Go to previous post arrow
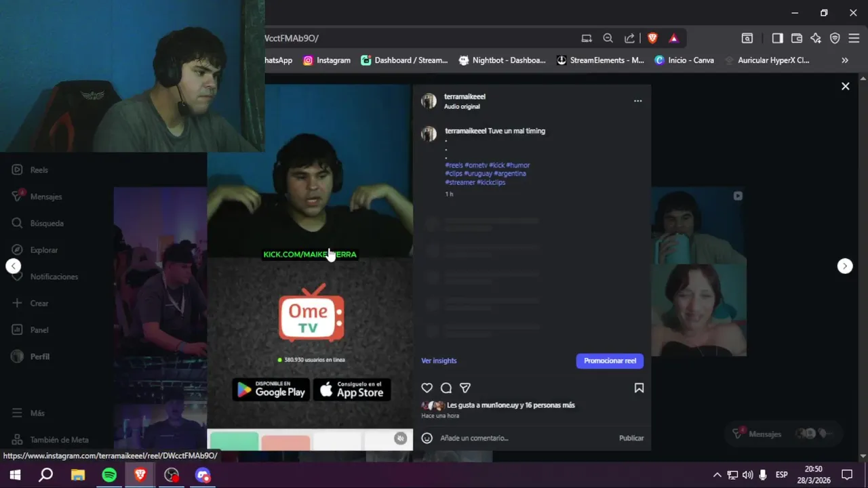Viewport: 868px width, 488px height. [14, 266]
